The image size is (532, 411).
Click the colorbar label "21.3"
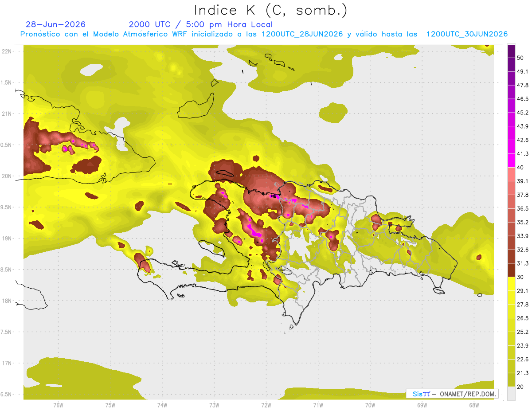[x=523, y=373]
